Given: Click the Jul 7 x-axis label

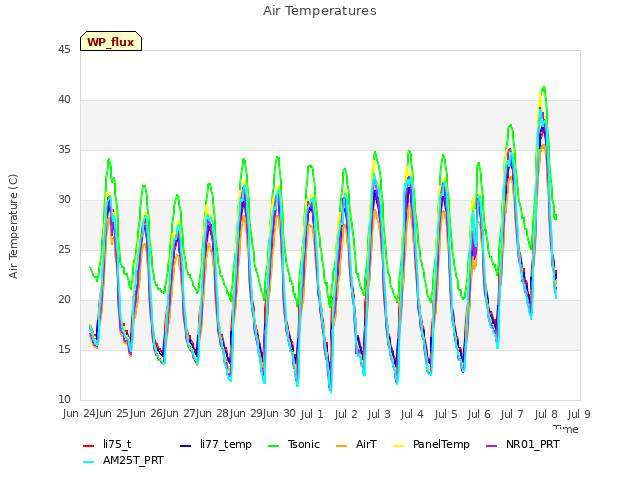Looking at the screenshot, I should (x=512, y=414).
